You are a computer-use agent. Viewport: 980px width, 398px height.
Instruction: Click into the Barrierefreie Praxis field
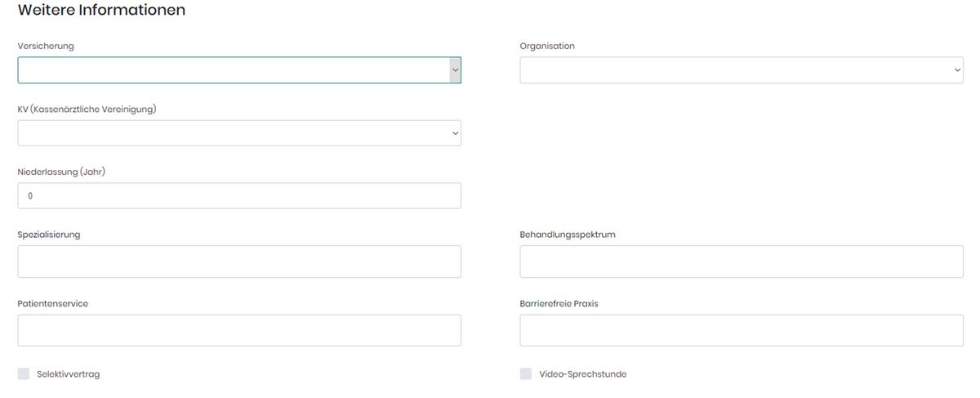(742, 330)
